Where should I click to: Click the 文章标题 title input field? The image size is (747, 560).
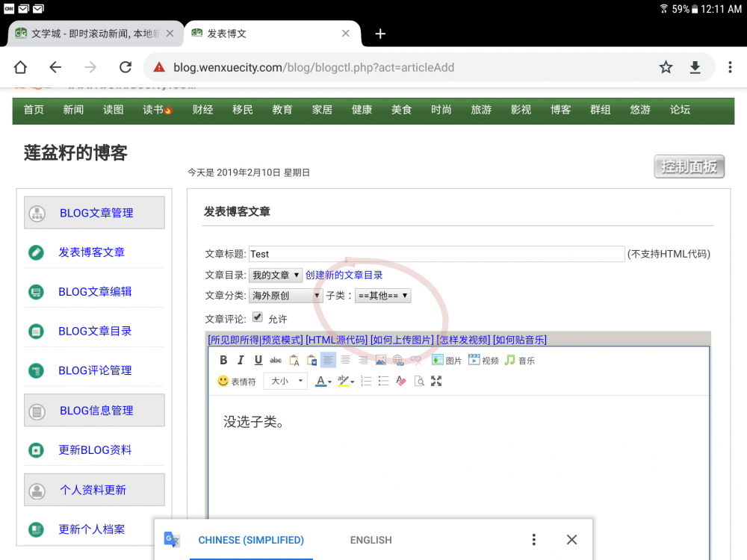pos(436,254)
